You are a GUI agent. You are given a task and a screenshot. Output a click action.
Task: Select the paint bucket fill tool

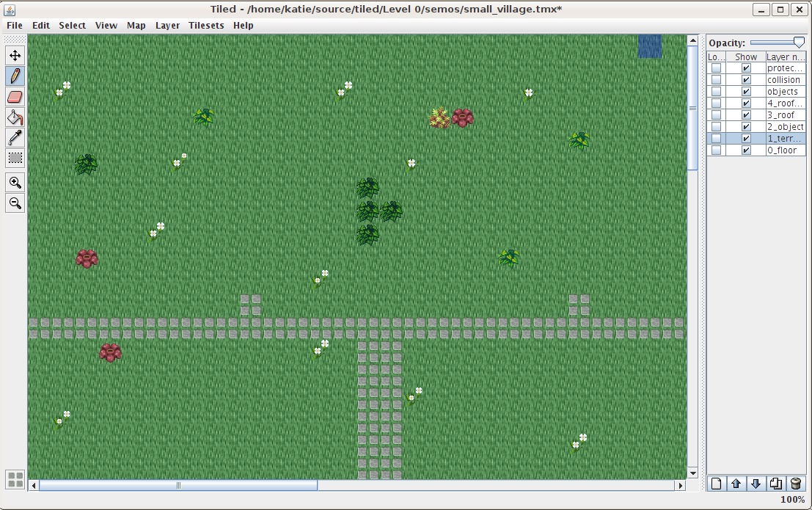[x=15, y=117]
